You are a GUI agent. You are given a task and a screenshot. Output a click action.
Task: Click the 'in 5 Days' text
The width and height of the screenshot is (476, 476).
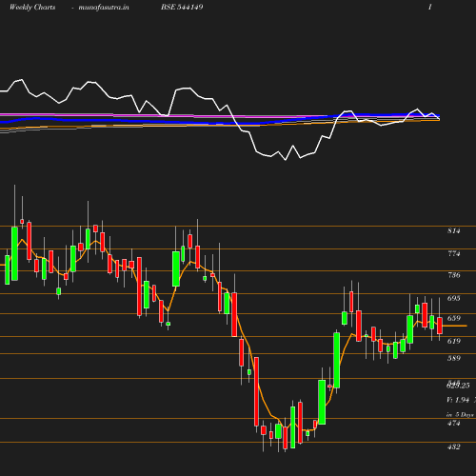click(460, 415)
